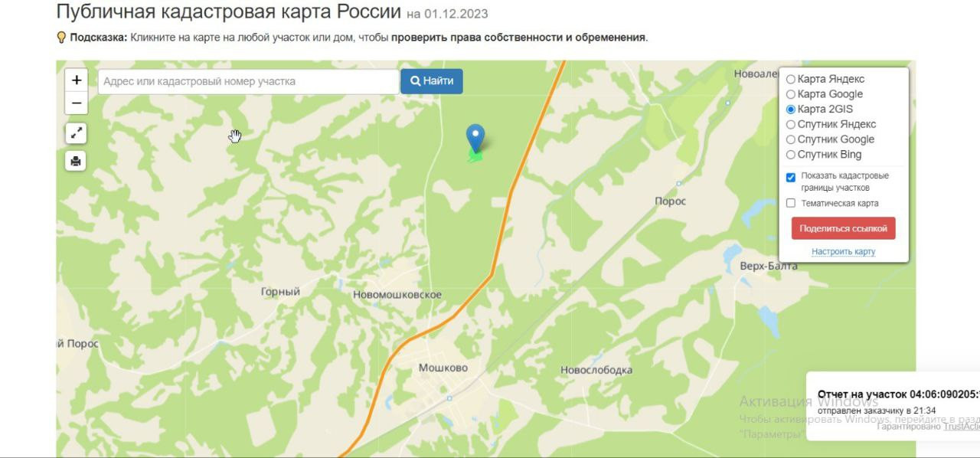Viewport: 980px width, 458px height.
Task: Click the Найти search button
Action: click(x=432, y=81)
